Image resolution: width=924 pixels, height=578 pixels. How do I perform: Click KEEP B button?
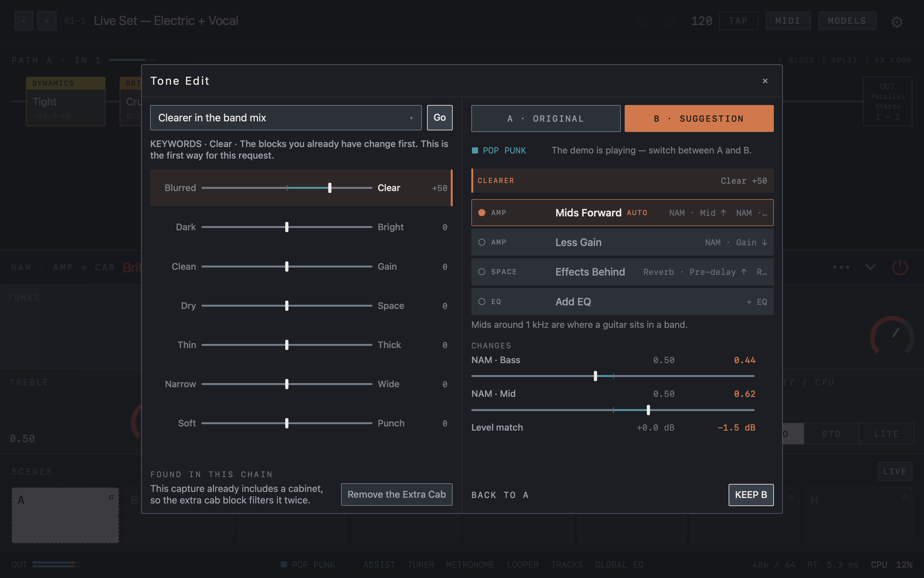751,495
